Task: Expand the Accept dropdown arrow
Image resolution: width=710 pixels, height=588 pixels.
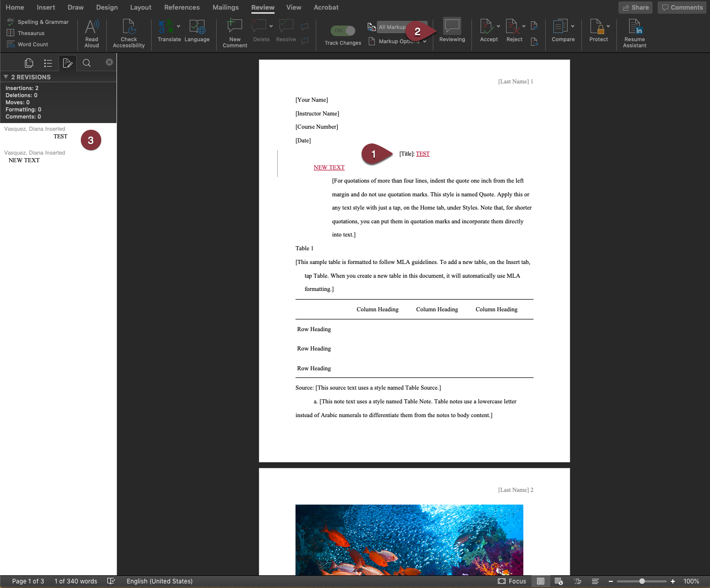Action: pyautogui.click(x=498, y=26)
